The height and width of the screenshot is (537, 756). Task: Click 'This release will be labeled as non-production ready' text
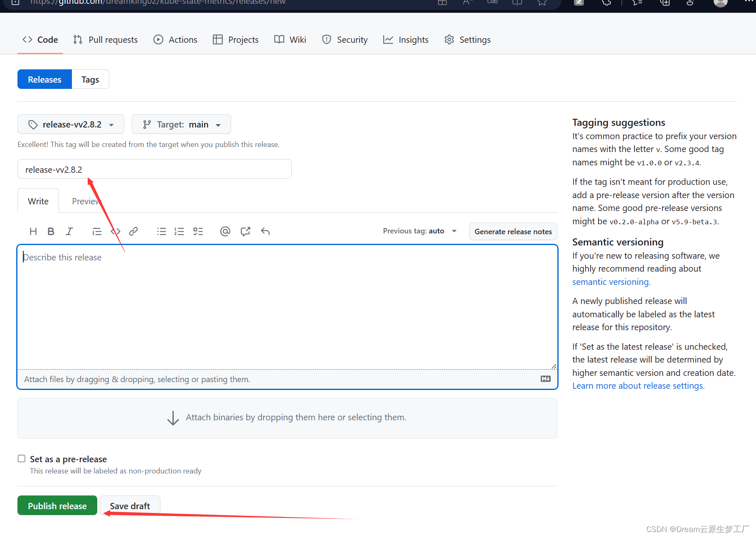coord(116,471)
